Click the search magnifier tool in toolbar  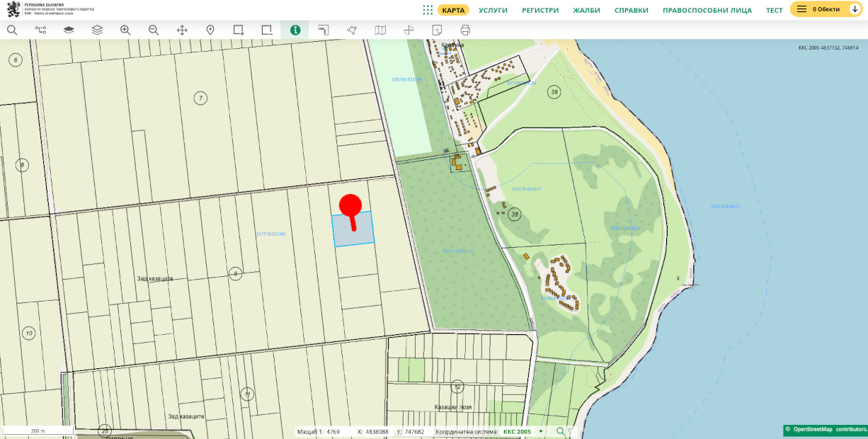point(12,30)
